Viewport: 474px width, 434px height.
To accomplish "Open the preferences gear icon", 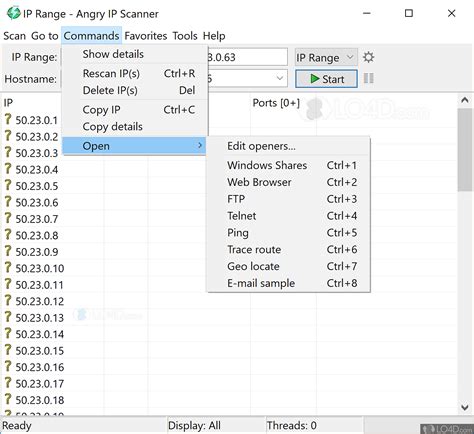I will [x=368, y=57].
